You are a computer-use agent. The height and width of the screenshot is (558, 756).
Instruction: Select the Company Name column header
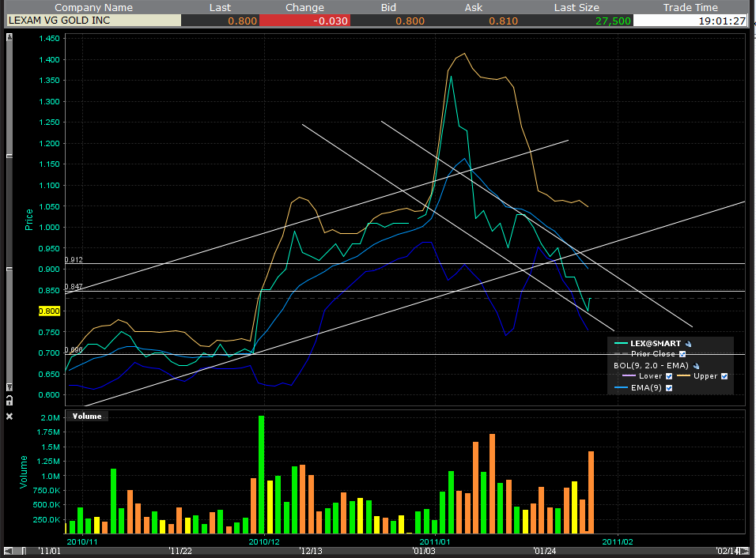pyautogui.click(x=93, y=7)
